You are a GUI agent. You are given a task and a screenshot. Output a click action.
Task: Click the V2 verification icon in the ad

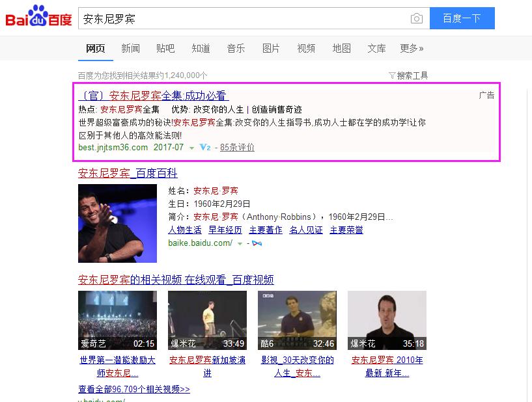206,148
